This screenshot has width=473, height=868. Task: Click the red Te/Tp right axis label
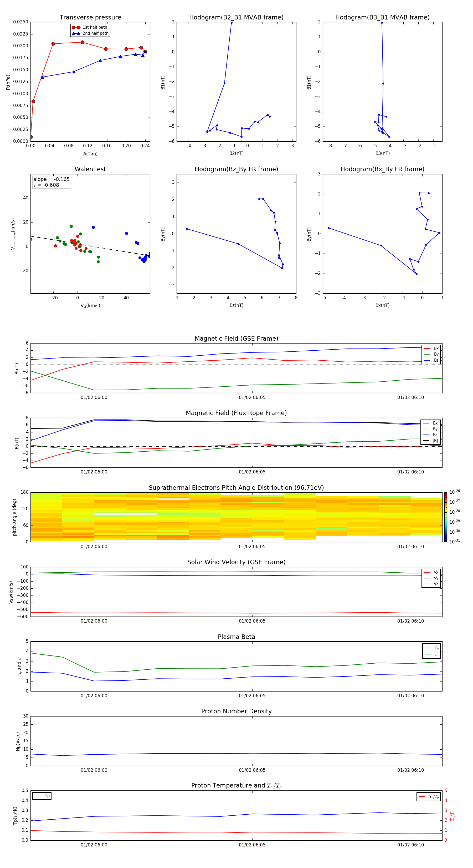click(x=452, y=815)
